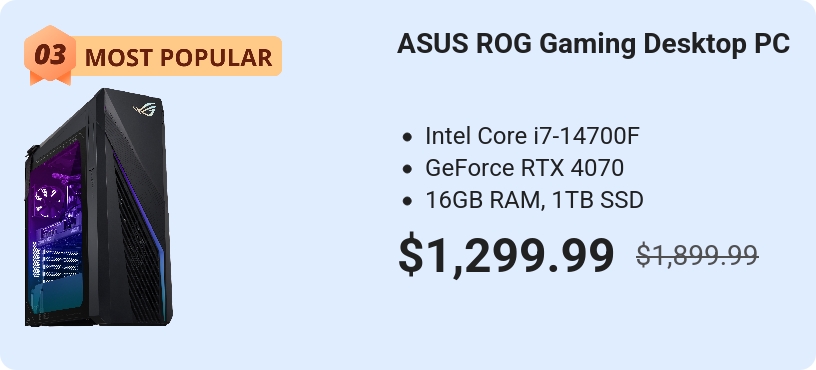Click the ROG logo on the PC case
816x370 pixels.
[x=144, y=109]
